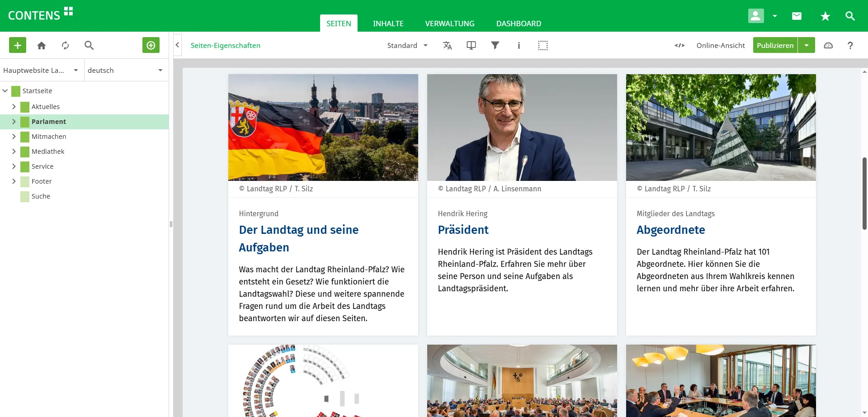This screenshot has height=417, width=868.
Task: Click the green add page plus button
Action: tap(18, 45)
